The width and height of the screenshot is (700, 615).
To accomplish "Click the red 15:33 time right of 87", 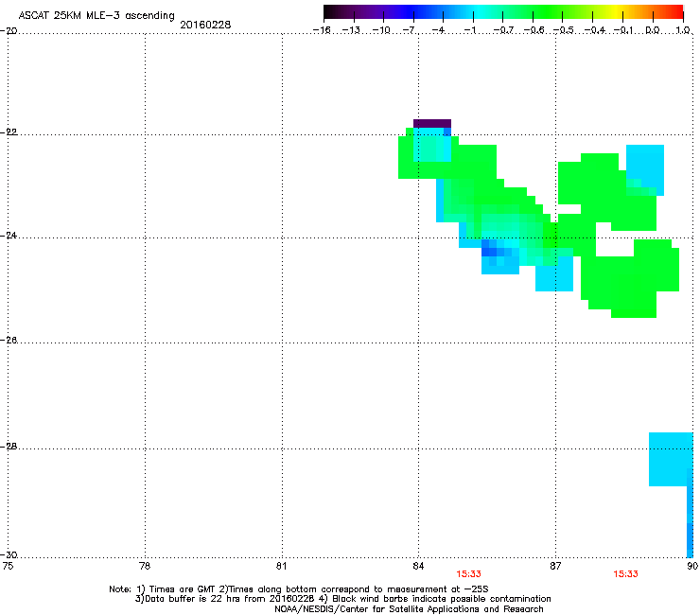I will (625, 574).
